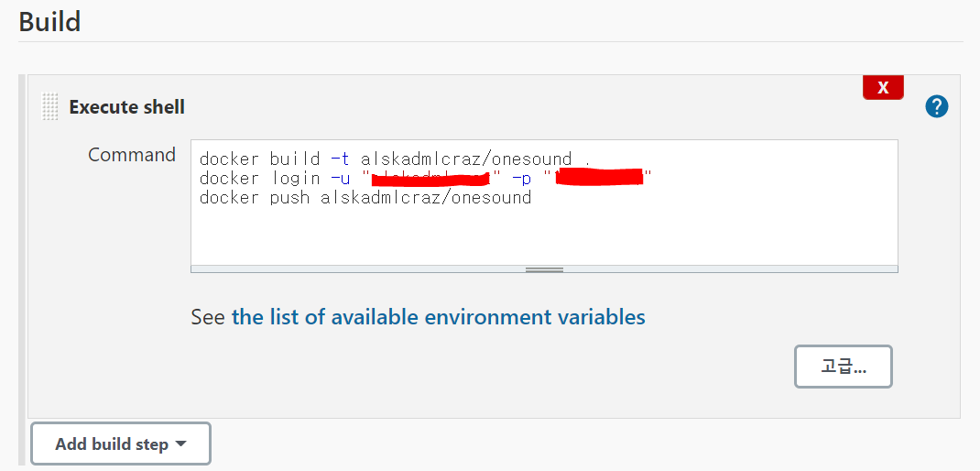Click the redacted password after -p
The height and width of the screenshot is (471, 980).
coord(601,177)
